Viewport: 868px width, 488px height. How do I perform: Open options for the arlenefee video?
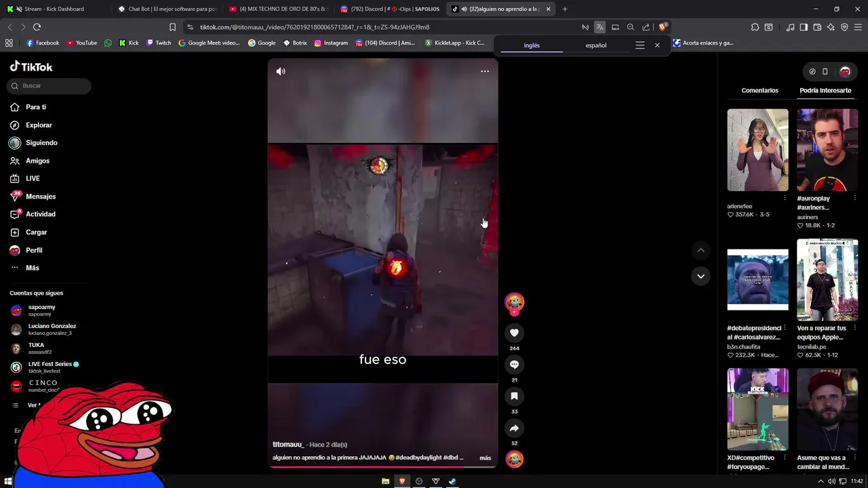click(785, 198)
